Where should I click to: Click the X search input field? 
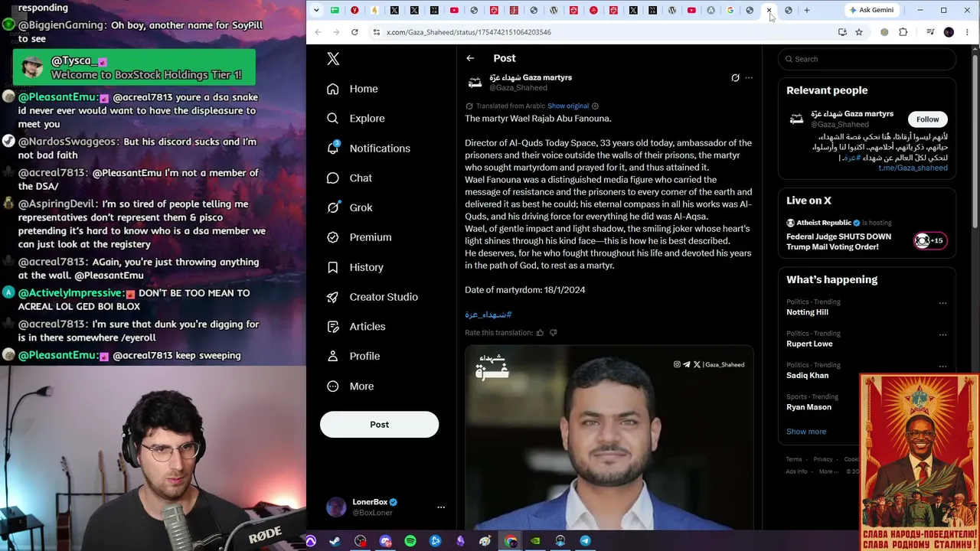[x=867, y=59]
